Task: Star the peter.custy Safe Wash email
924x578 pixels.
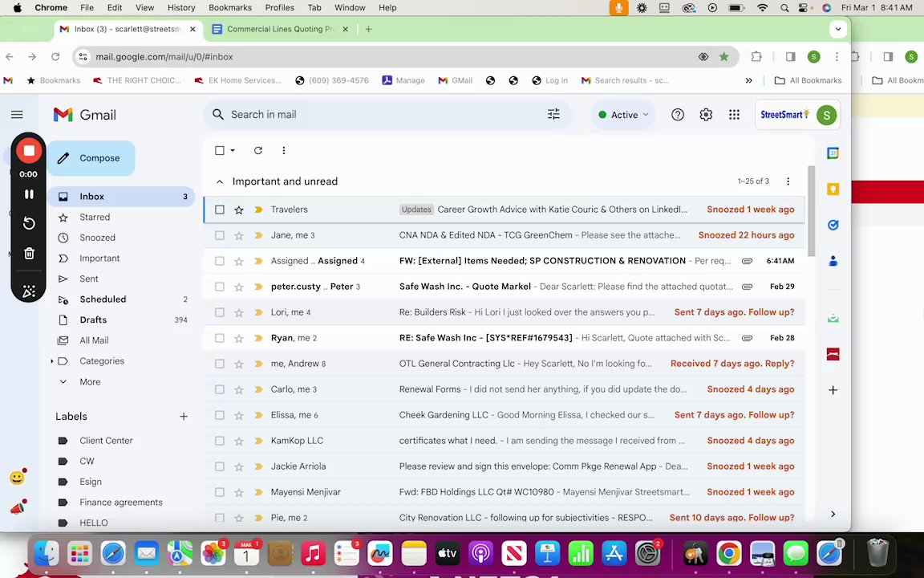Action: point(239,287)
